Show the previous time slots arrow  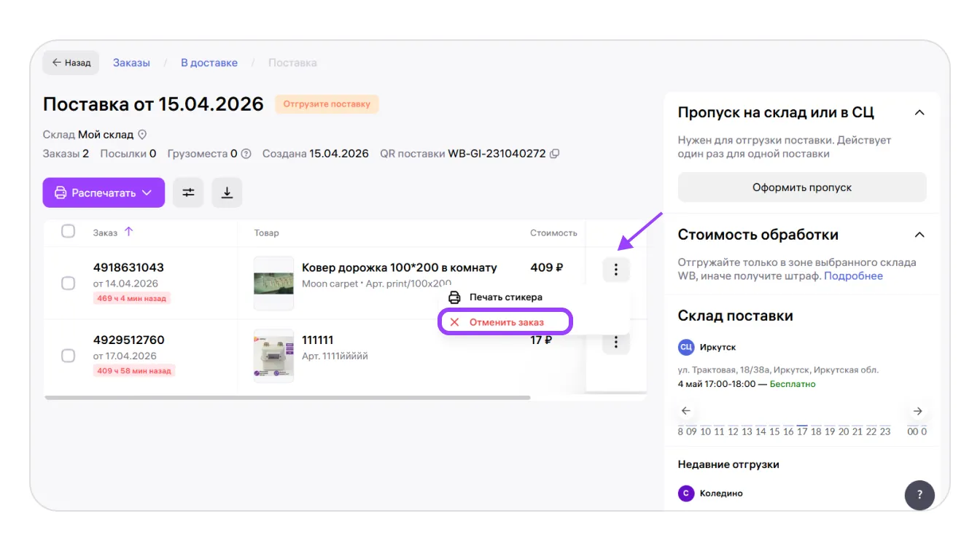click(686, 411)
